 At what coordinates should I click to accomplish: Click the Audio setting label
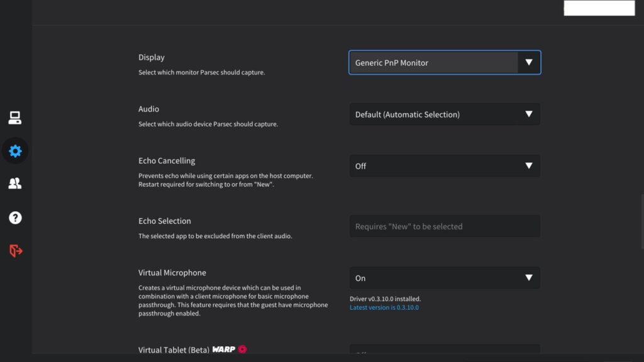pyautogui.click(x=148, y=109)
